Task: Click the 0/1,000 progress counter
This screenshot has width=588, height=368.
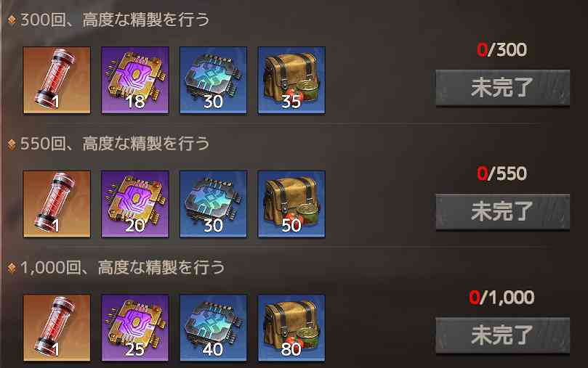Action: click(502, 298)
